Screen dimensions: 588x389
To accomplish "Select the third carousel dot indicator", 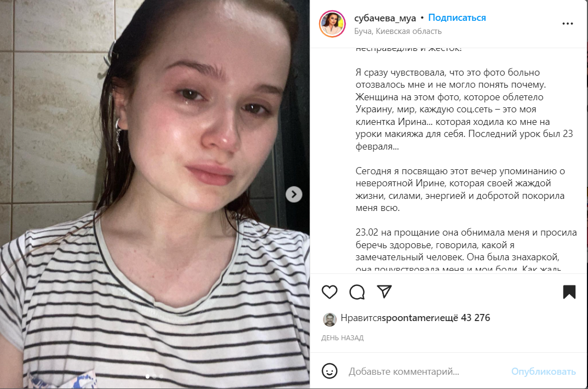I will pyautogui.click(x=162, y=376).
